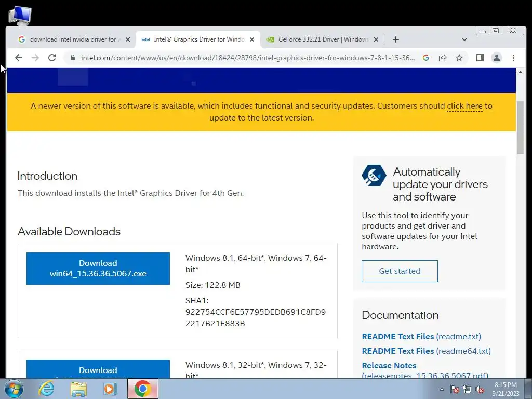This screenshot has width=532, height=399.
Task: Click the muted volume tray icon
Action: pyautogui.click(x=480, y=389)
